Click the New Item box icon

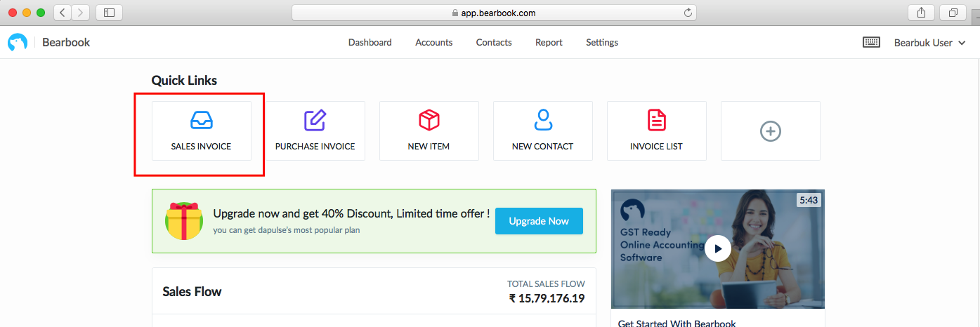[x=429, y=120]
